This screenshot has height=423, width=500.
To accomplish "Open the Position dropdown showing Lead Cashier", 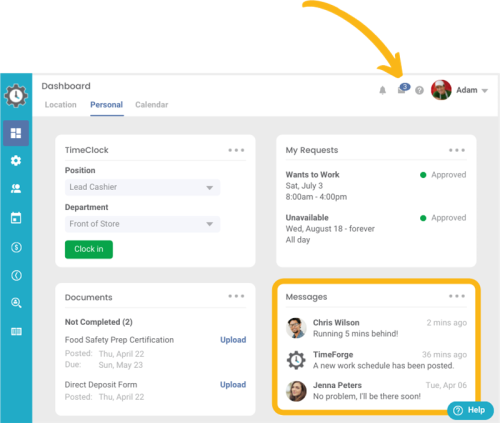I will [x=142, y=187].
